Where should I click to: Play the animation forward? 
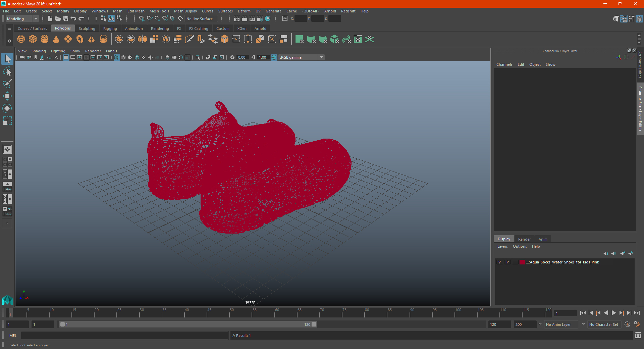click(613, 313)
